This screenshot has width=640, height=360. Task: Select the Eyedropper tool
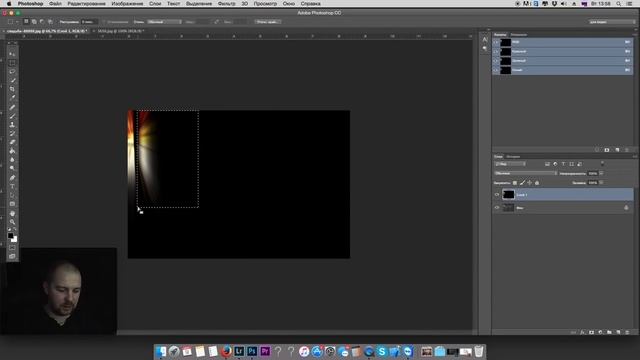(x=12, y=98)
